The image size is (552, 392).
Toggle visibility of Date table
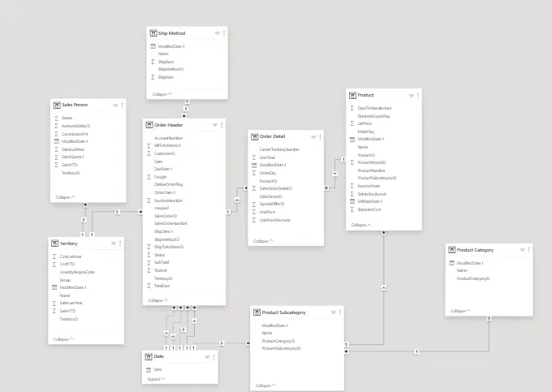tap(207, 357)
